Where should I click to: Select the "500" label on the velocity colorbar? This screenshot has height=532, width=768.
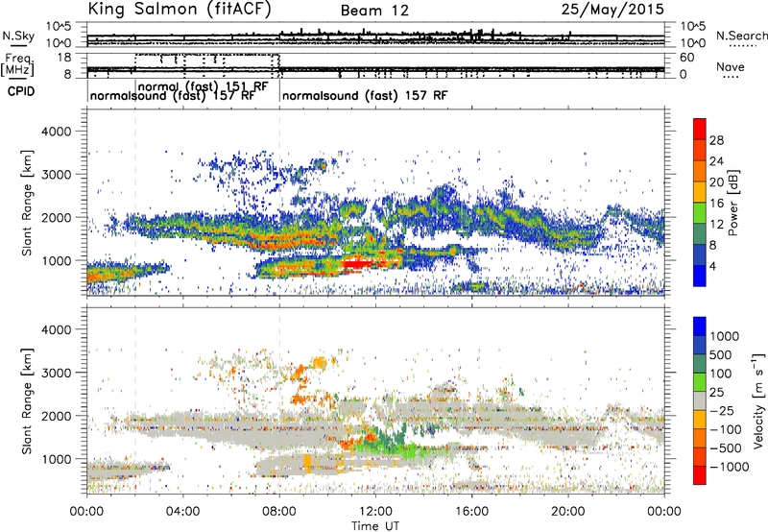coord(721,354)
